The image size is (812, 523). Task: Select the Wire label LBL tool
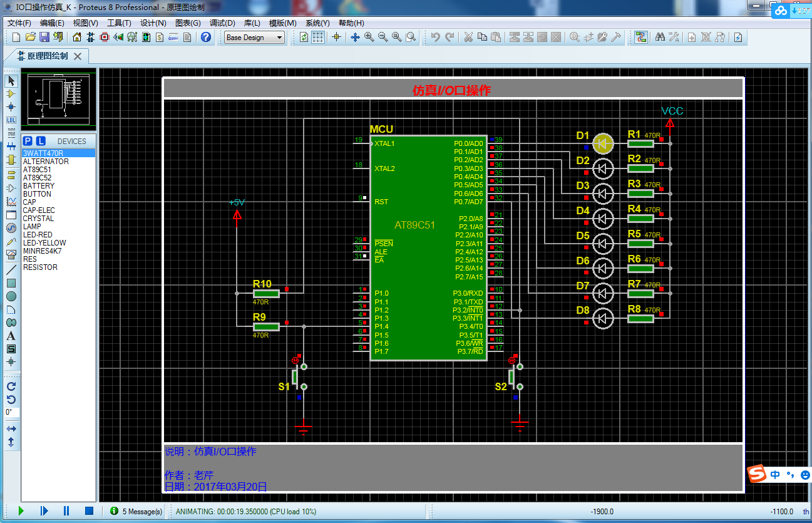[x=11, y=120]
